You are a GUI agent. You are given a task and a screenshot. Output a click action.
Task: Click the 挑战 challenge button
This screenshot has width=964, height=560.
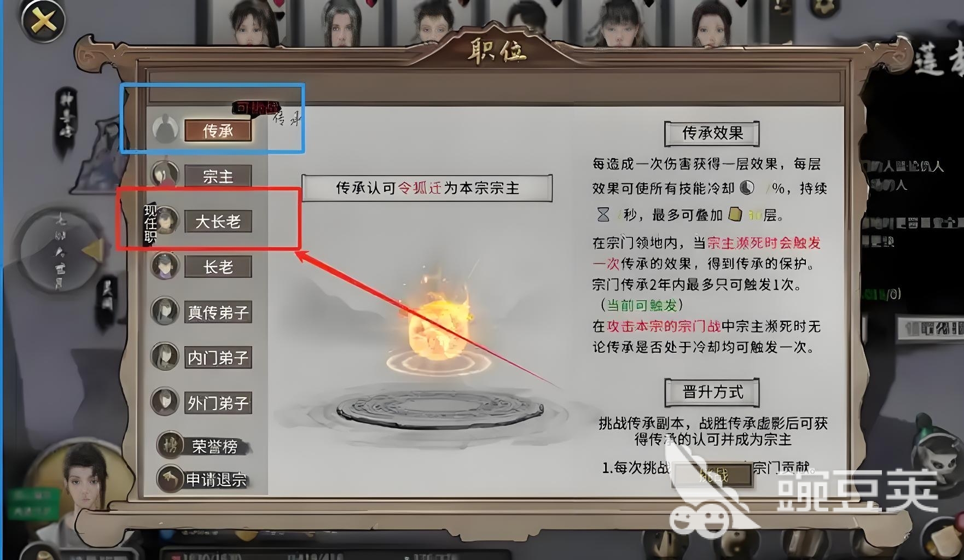tap(713, 475)
